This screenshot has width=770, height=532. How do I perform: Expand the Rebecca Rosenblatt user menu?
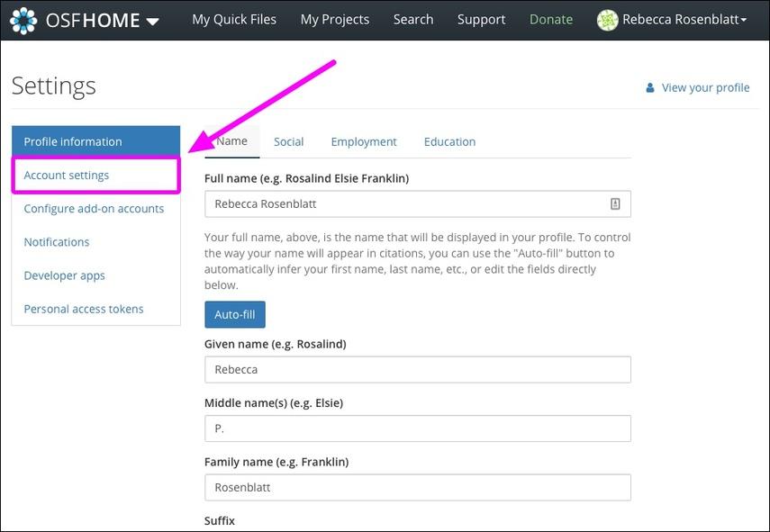tap(684, 20)
